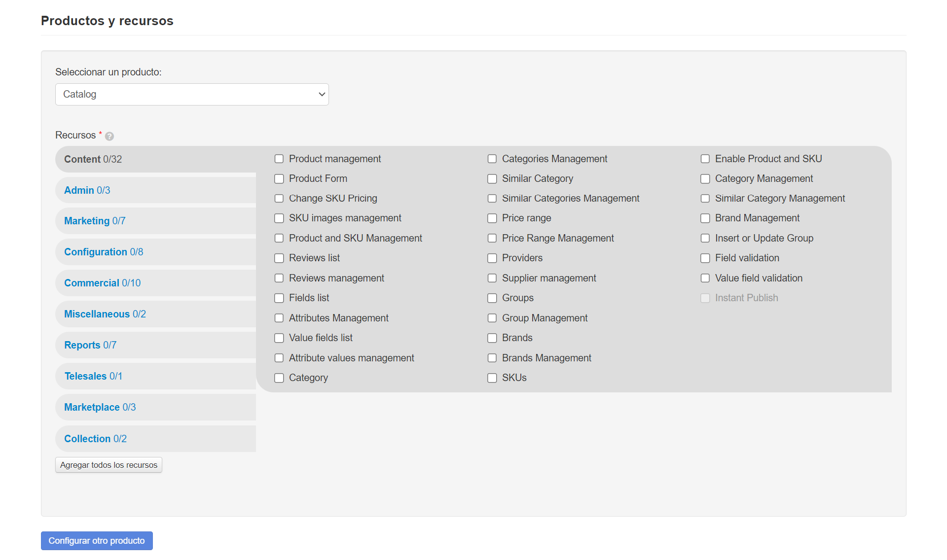Switch to the Admin resources tab
This screenshot has width=947, height=560.
pos(87,190)
